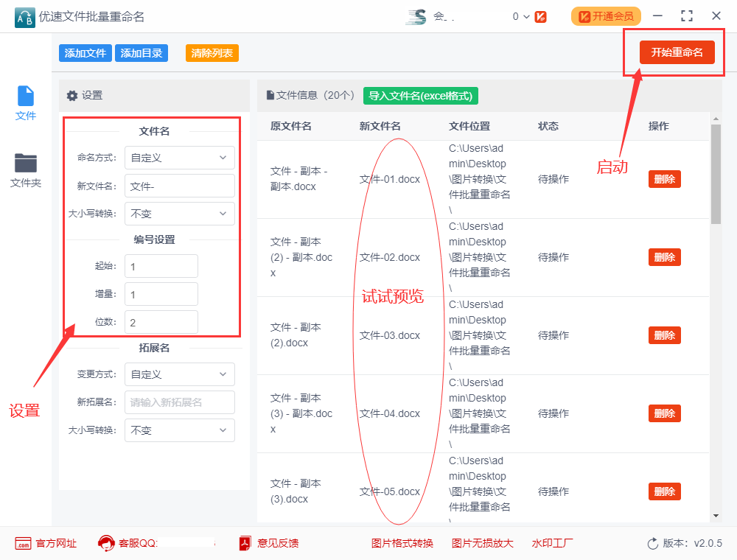Viewport: 737px width, 560px height.
Task: Clear the list with 清除列表
Action: pyautogui.click(x=212, y=52)
